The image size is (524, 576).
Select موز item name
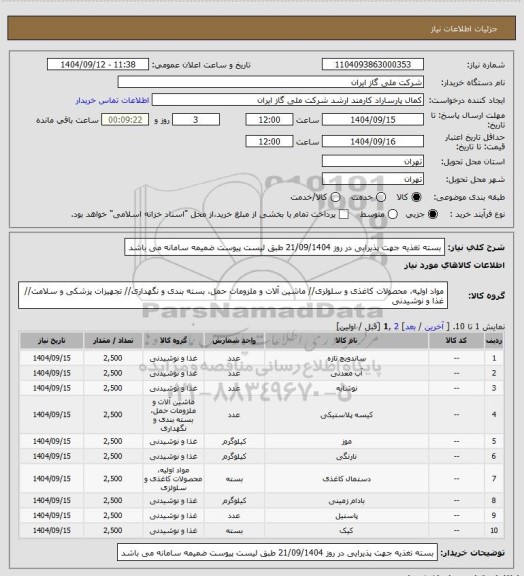pyautogui.click(x=346, y=441)
